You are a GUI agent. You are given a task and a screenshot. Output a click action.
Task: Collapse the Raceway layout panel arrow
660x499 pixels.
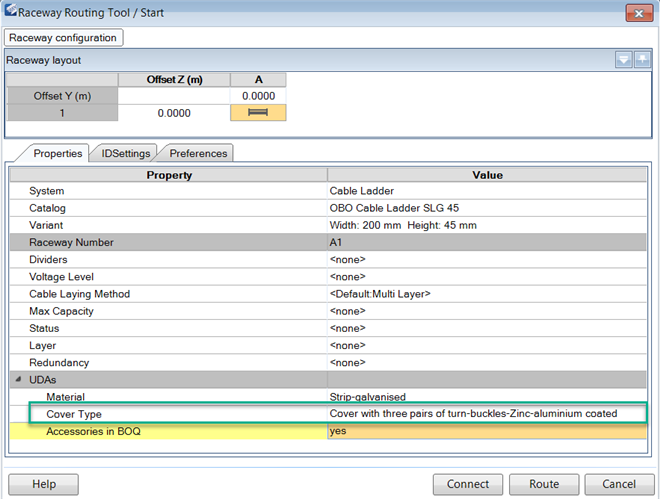click(623, 60)
